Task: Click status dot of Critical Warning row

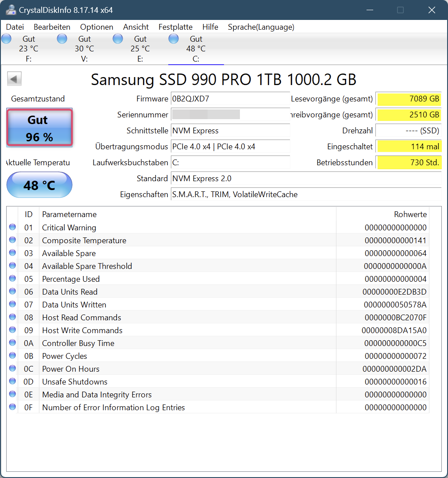Action: coord(12,227)
